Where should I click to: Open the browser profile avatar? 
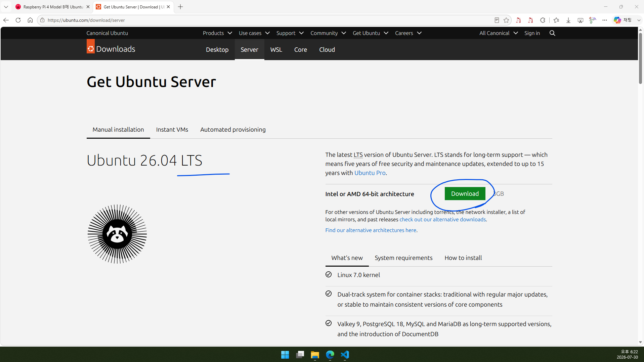[x=593, y=20]
